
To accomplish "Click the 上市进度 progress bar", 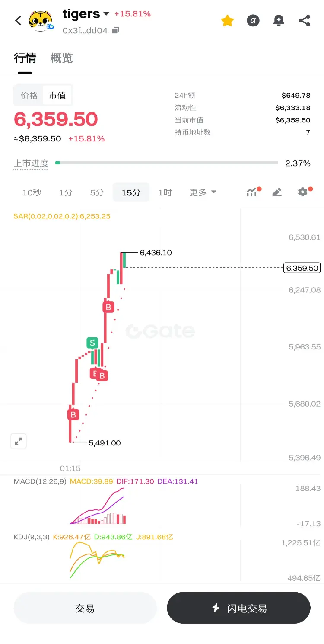I will click(x=167, y=163).
